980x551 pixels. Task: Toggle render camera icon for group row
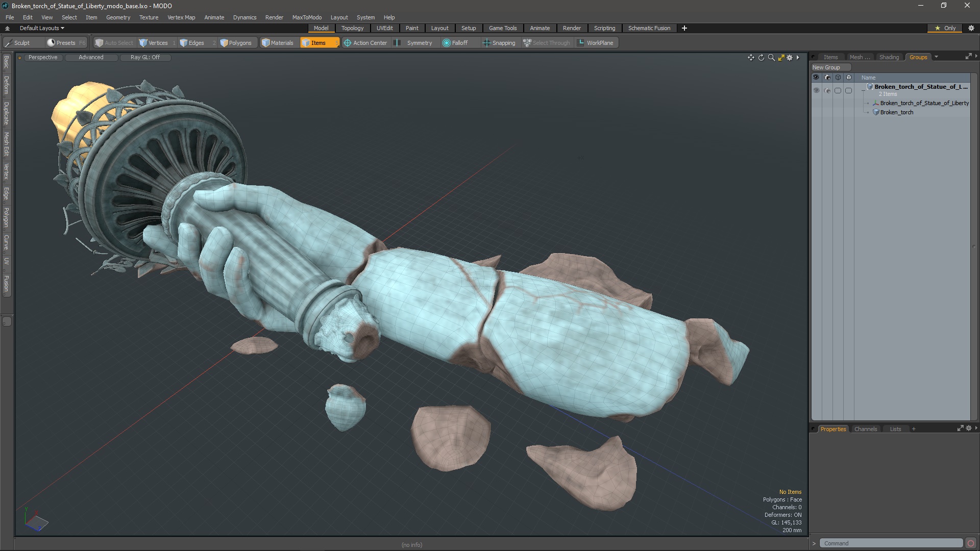[827, 91]
